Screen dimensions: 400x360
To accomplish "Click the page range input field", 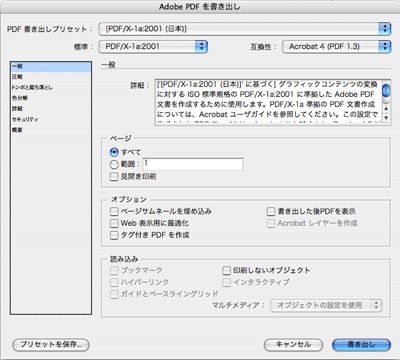I will coord(193,164).
